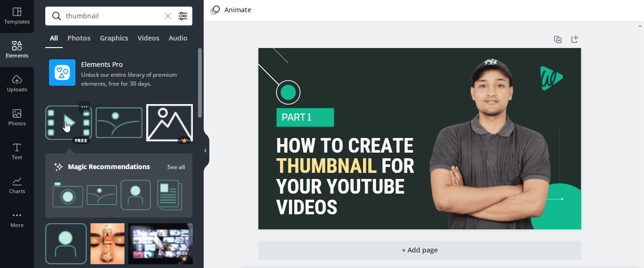Image resolution: width=644 pixels, height=268 pixels.
Task: Select the landscape frame element
Action: point(119,122)
